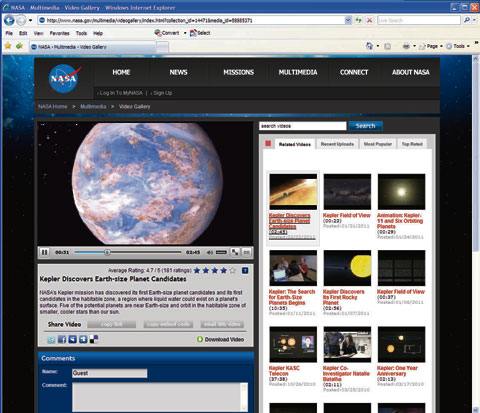
Task: Click the green download arrow icon
Action: pos(200,339)
